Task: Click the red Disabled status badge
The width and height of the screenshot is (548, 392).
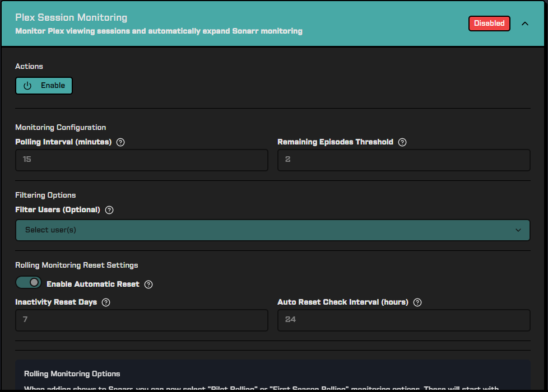Action: tap(489, 24)
